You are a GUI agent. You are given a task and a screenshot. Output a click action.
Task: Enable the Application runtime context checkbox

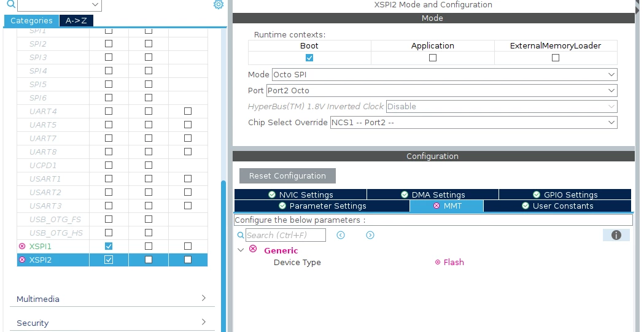pyautogui.click(x=432, y=58)
